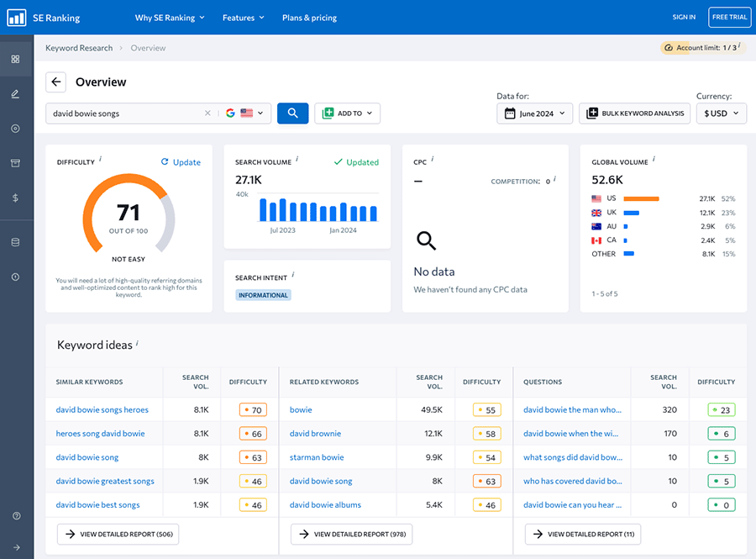Screen dimensions: 756x559
Task: Click difficulty badge 70 for songs heroes
Action: pos(253,410)
